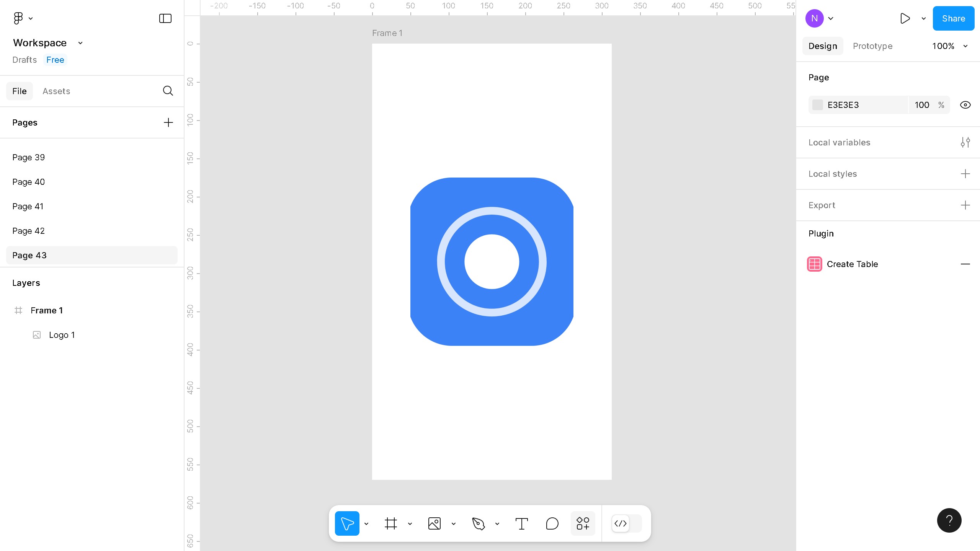Select the Text tool

(521, 523)
